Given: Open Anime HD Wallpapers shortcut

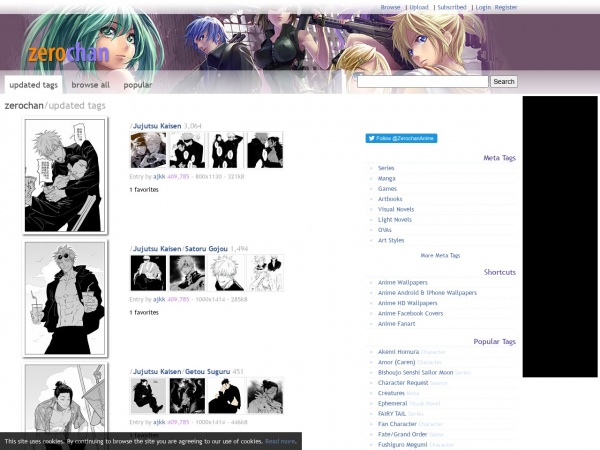Looking at the screenshot, I should point(408,303).
